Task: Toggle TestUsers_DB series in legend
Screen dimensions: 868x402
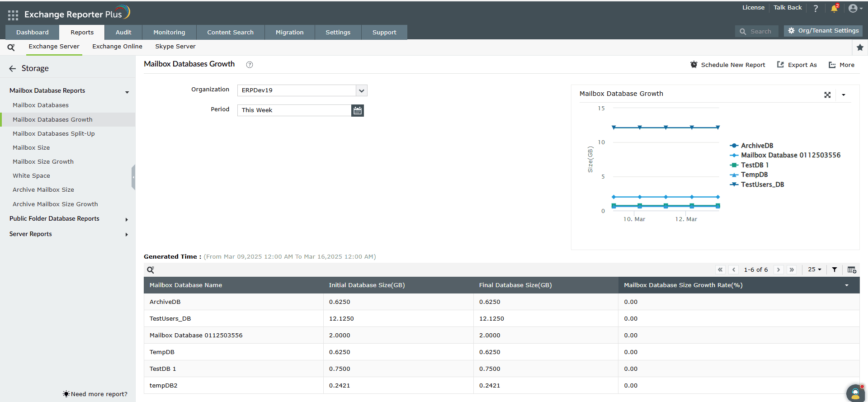Action: coord(757,184)
